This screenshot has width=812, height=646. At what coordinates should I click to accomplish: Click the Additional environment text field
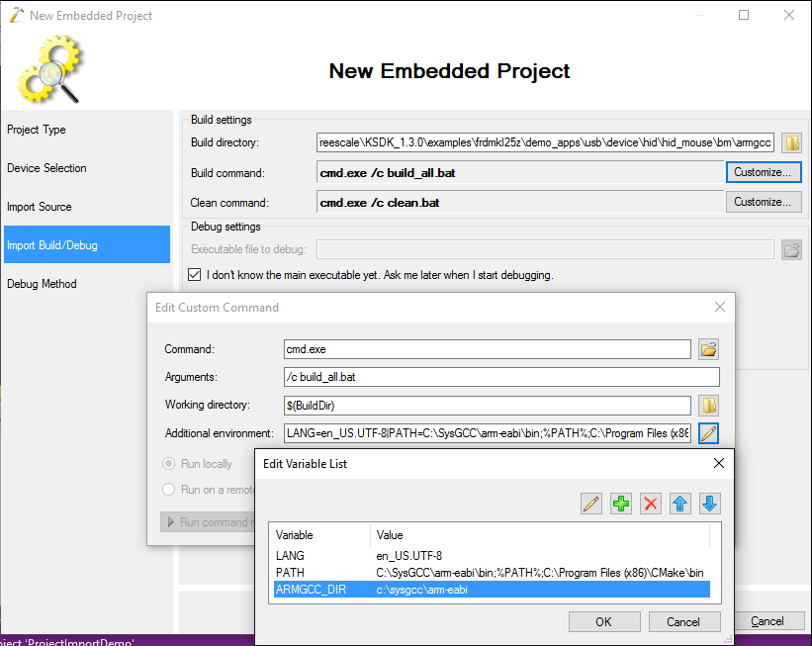click(x=488, y=433)
